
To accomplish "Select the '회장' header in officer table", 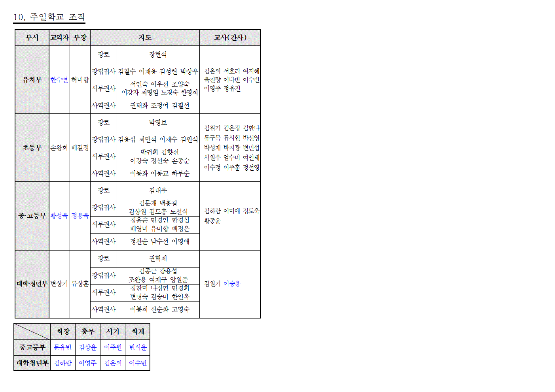I will tap(63, 332).
